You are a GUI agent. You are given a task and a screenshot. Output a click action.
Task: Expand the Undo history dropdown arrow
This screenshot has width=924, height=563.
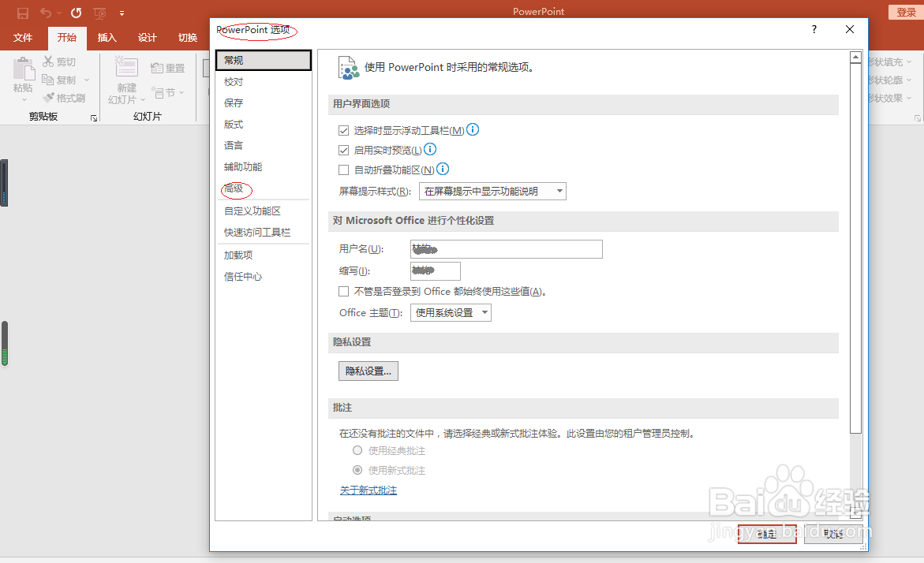(59, 13)
